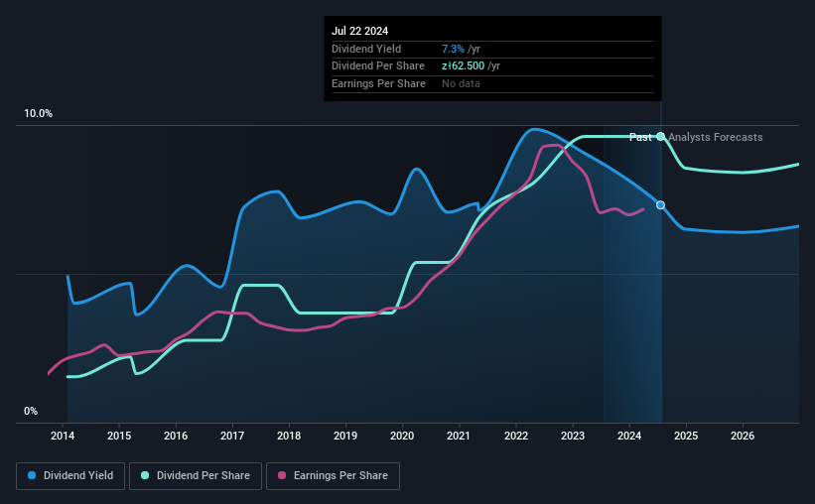
Task: Select the 2019 x-axis label
Action: 345,436
